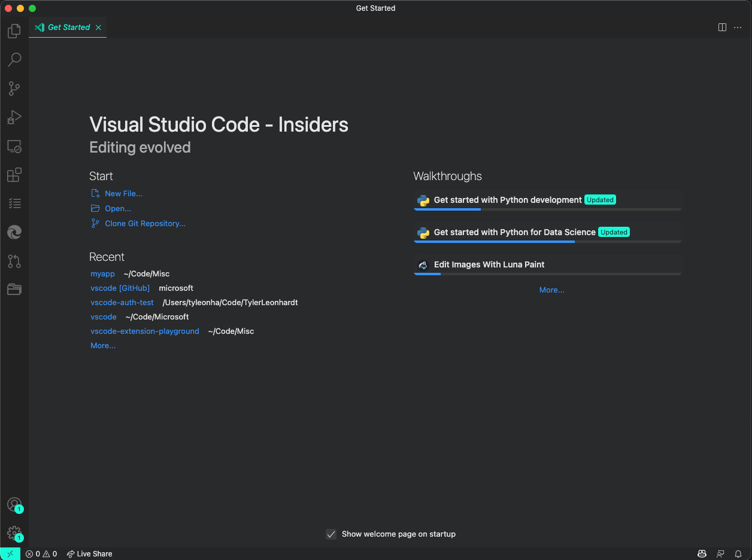
Task: Open the Explorer view
Action: tap(13, 31)
